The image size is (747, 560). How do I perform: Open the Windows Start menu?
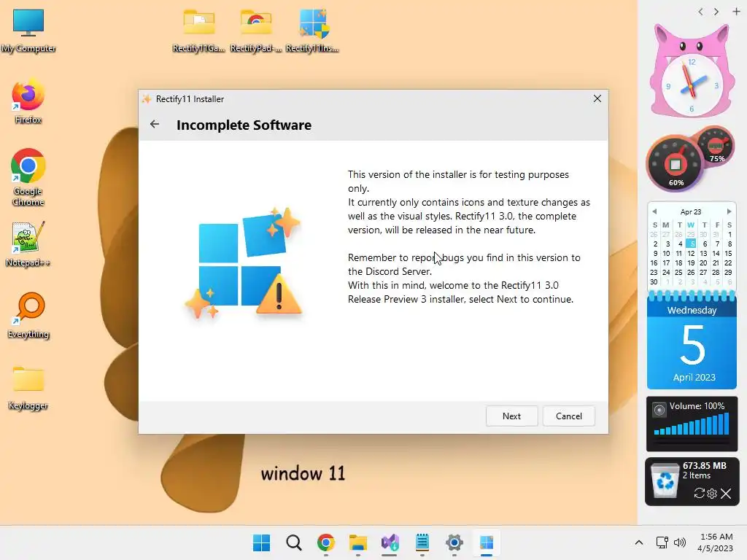pos(261,542)
